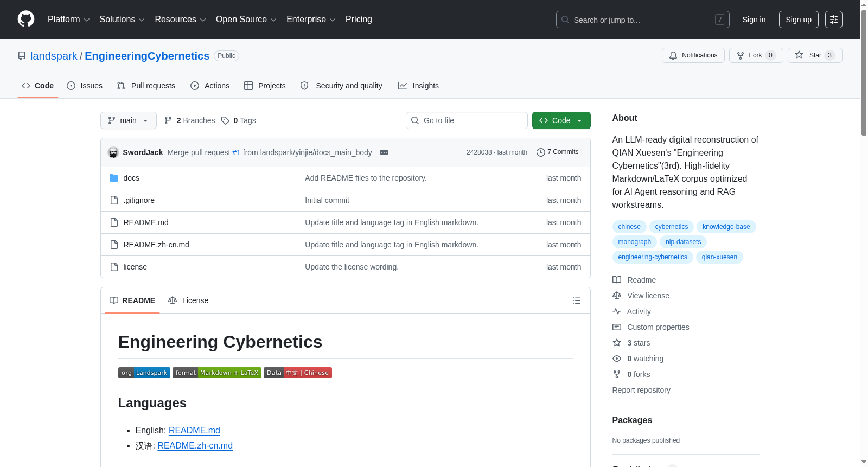Click the Notifications bell button
Image resolution: width=868 pixels, height=467 pixels.
693,55
